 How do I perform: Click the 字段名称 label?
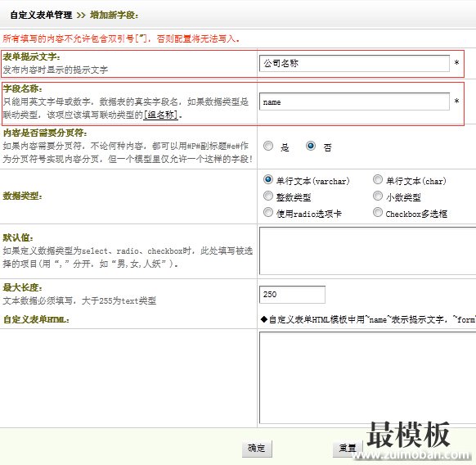[22, 88]
